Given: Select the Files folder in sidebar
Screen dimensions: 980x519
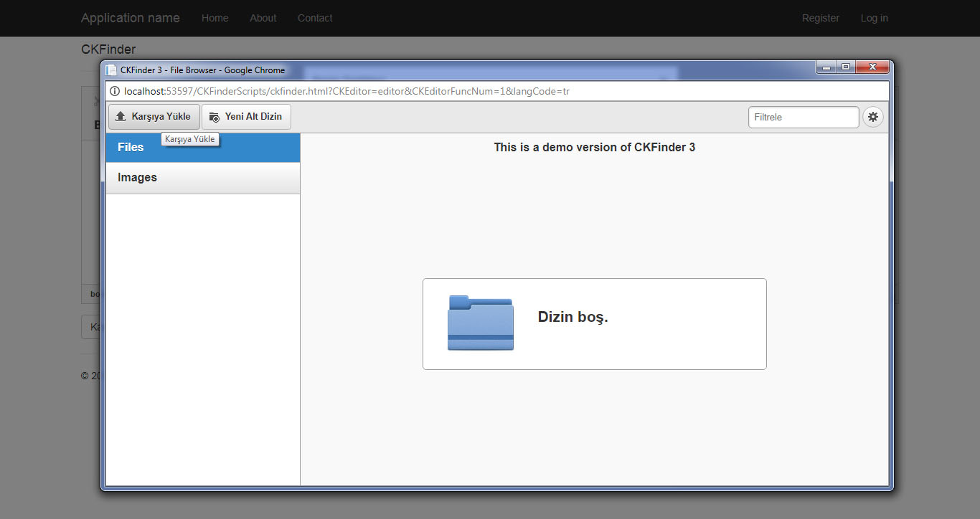Looking at the screenshot, I should (x=131, y=147).
